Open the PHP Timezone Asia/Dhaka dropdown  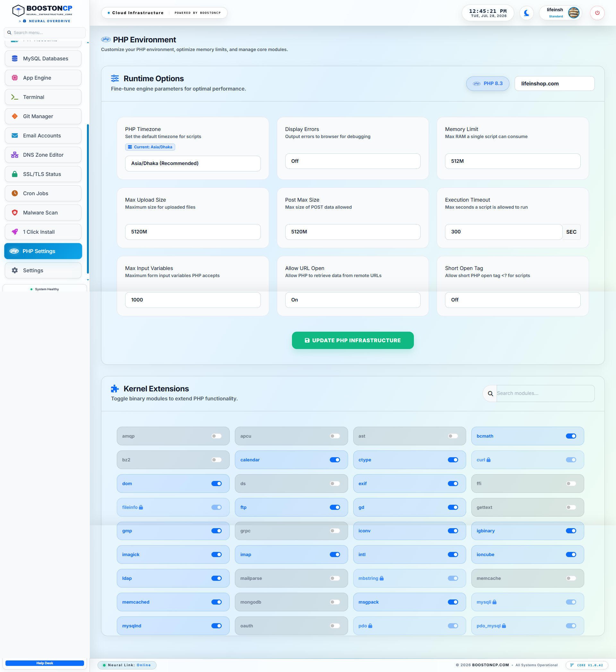(193, 163)
